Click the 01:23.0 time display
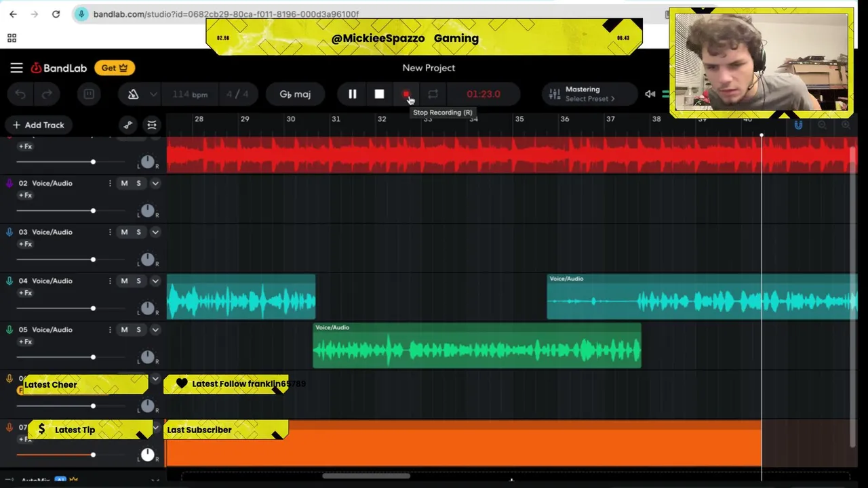This screenshot has height=488, width=868. pyautogui.click(x=484, y=94)
